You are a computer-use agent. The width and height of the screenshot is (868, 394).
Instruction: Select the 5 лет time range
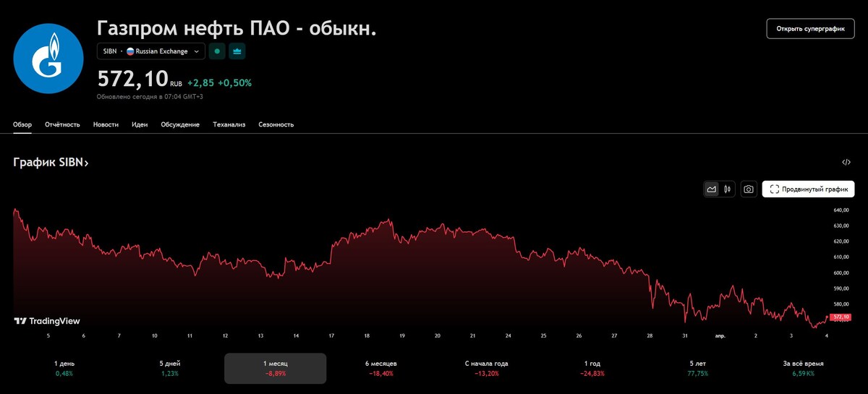(697, 369)
